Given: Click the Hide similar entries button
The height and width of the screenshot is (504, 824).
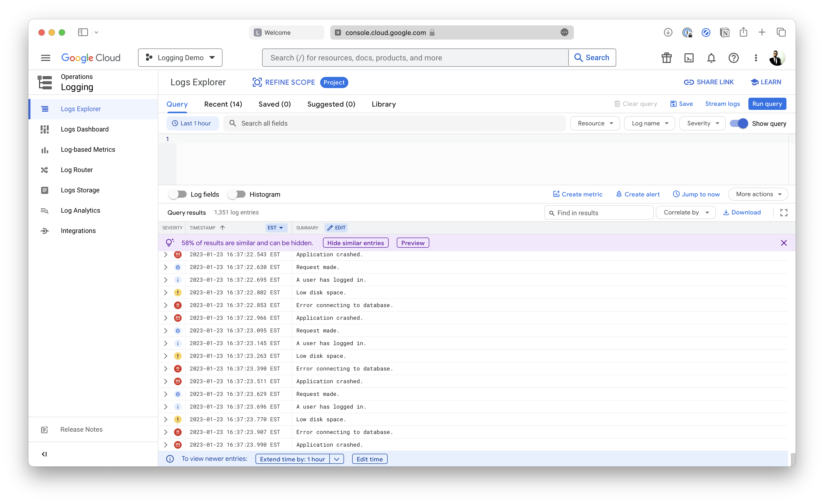Looking at the screenshot, I should [355, 243].
